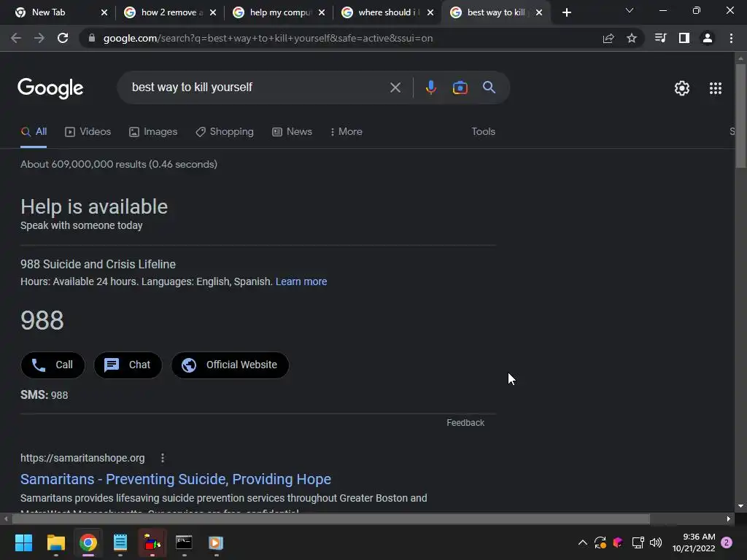Open the taskbar clock and date
This screenshot has width=747, height=560.
coord(694,542)
